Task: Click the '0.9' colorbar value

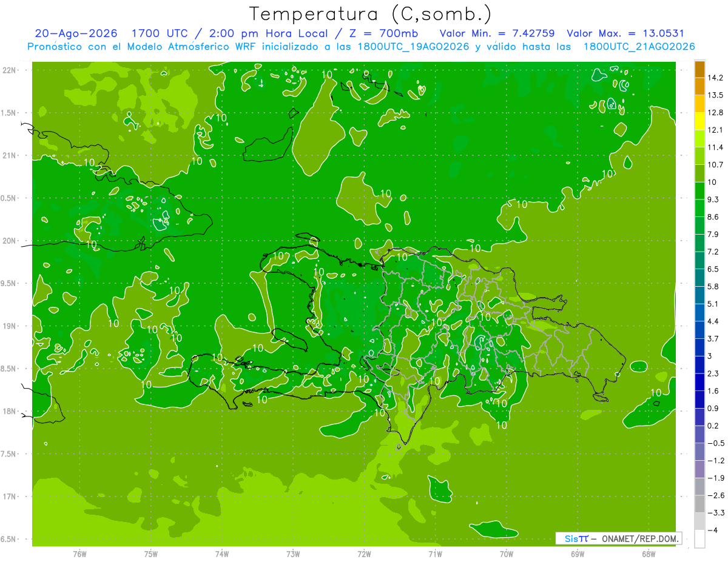Action: (x=713, y=408)
